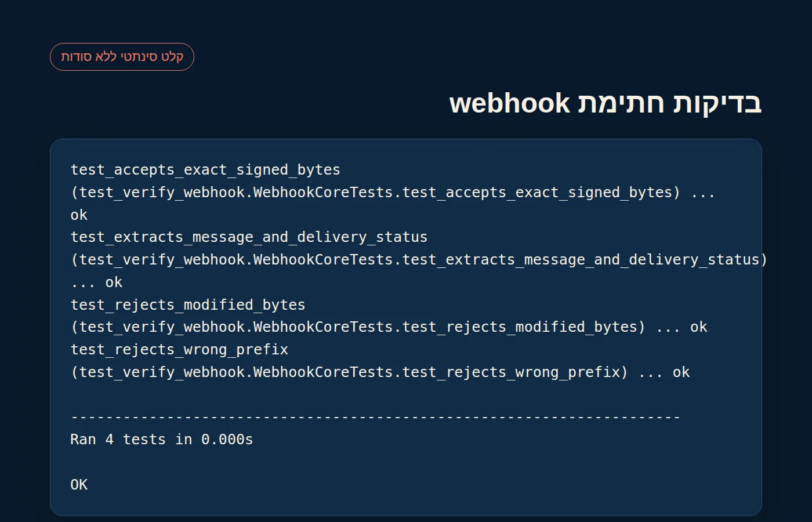Image resolution: width=812 pixels, height=522 pixels.
Task: Click the lone lowercase 'ok' line
Action: (x=79, y=215)
